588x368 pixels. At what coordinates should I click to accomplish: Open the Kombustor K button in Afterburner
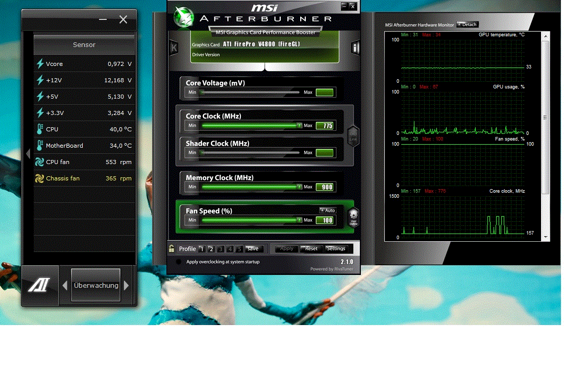(x=174, y=48)
